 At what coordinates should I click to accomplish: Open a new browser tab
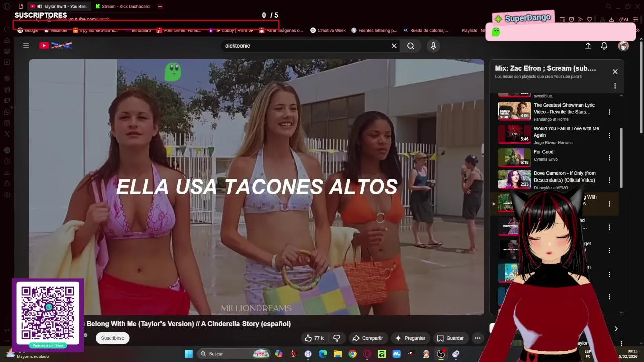[160, 6]
